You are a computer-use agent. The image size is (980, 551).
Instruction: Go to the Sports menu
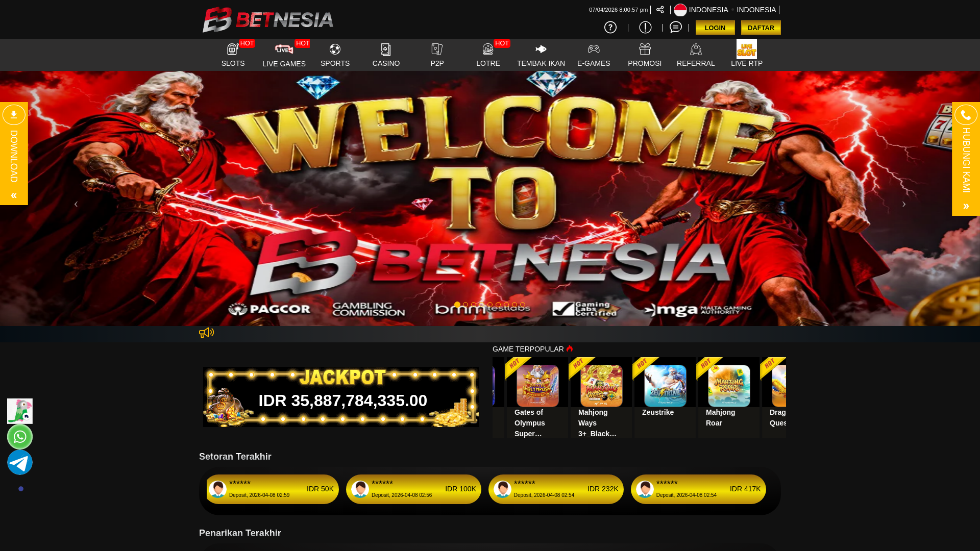coord(335,55)
